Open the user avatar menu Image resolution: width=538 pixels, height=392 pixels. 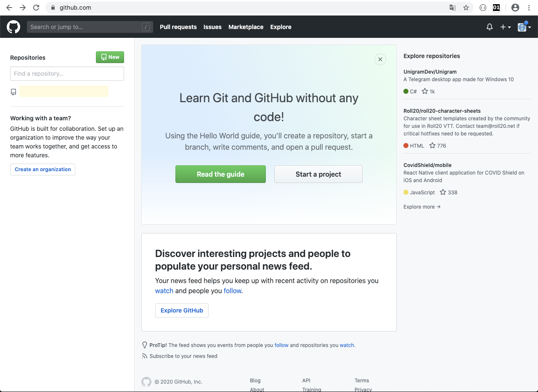click(524, 27)
